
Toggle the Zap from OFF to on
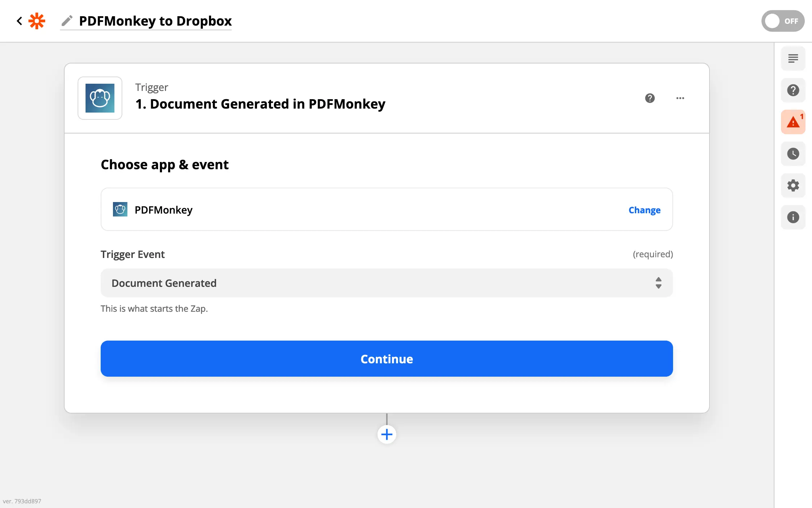tap(782, 21)
